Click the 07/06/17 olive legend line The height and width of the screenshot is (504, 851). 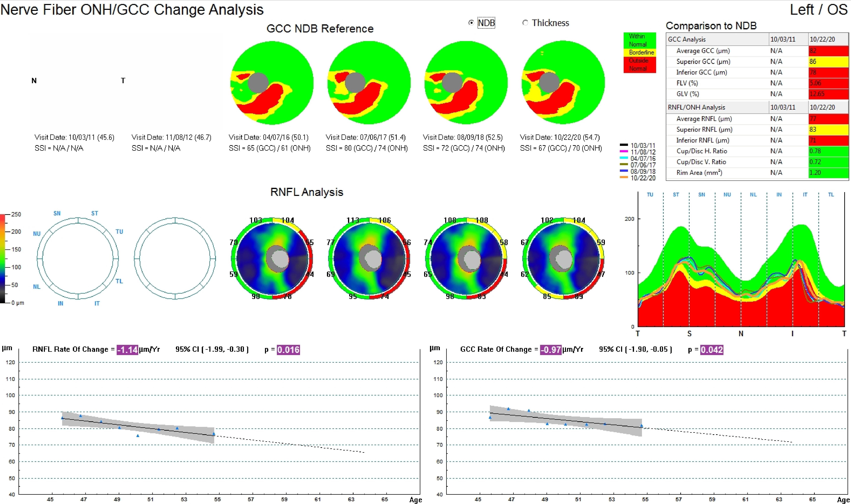coord(624,164)
